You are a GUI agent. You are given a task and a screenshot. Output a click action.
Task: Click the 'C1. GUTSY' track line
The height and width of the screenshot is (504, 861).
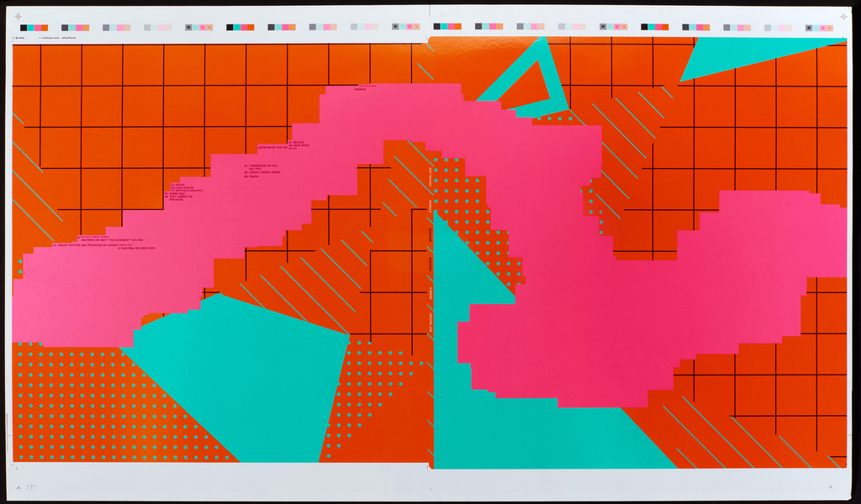(178, 185)
